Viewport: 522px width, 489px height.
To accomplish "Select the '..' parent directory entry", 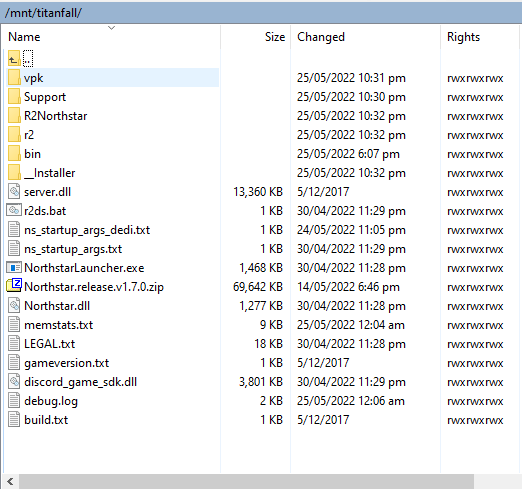I will click(x=28, y=59).
